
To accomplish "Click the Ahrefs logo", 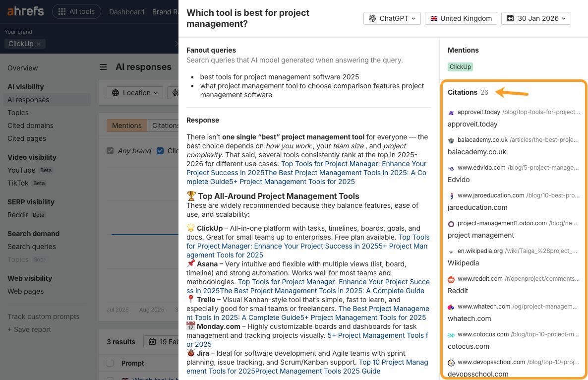I will tap(25, 11).
